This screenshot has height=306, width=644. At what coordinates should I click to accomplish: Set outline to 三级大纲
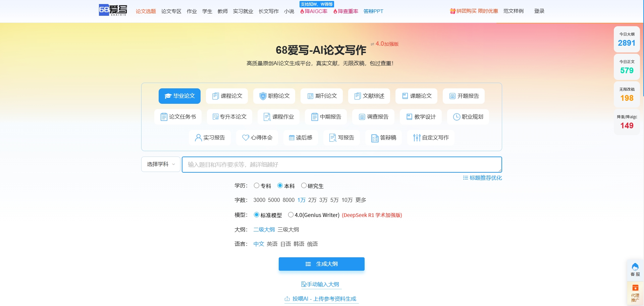[288, 230]
